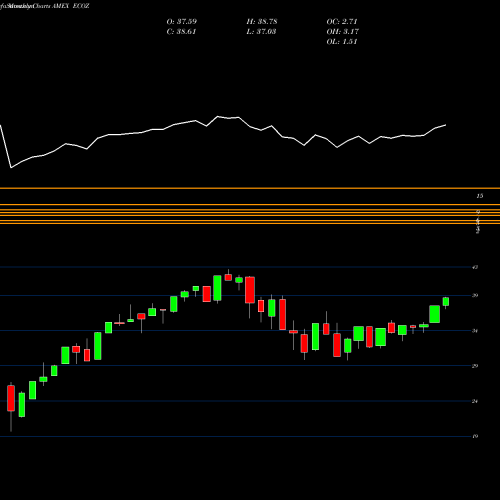500x500 pixels.
Task: Select the 29 price axis label
Action: pos(475,366)
